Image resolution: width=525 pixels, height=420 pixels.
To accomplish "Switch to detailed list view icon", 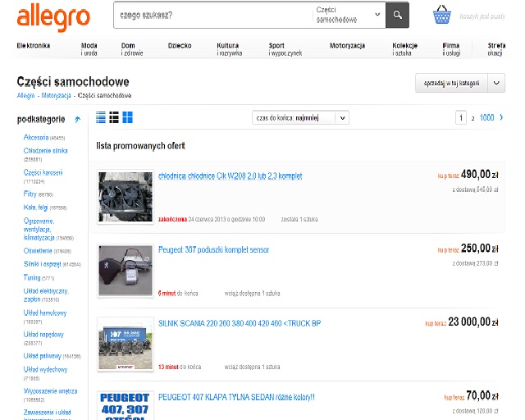I will pyautogui.click(x=114, y=117).
